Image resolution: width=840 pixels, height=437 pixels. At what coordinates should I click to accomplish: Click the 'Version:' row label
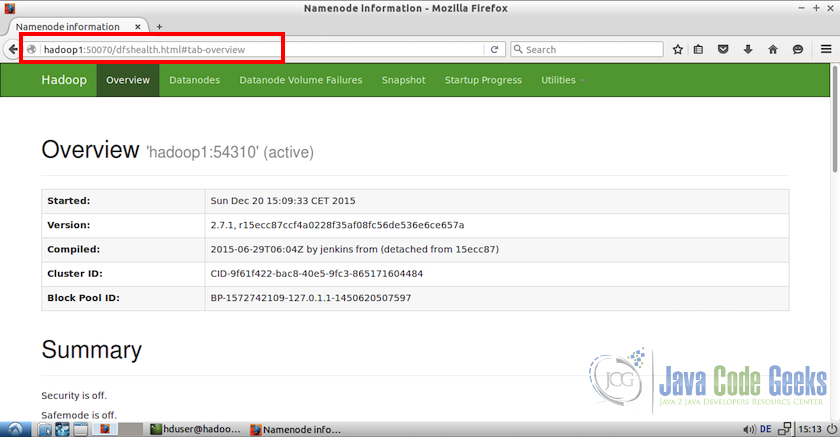click(69, 225)
